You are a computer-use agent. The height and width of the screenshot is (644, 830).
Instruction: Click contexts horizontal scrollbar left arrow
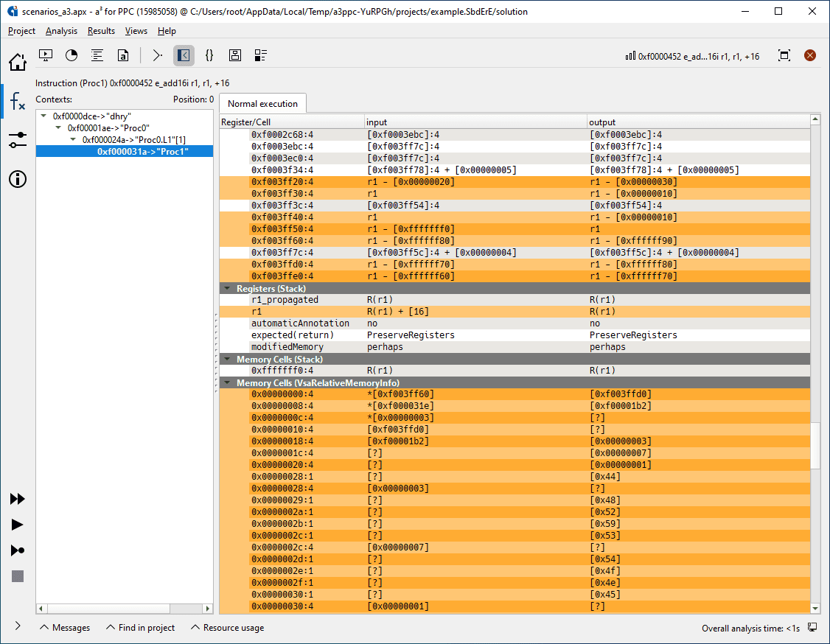(x=41, y=609)
